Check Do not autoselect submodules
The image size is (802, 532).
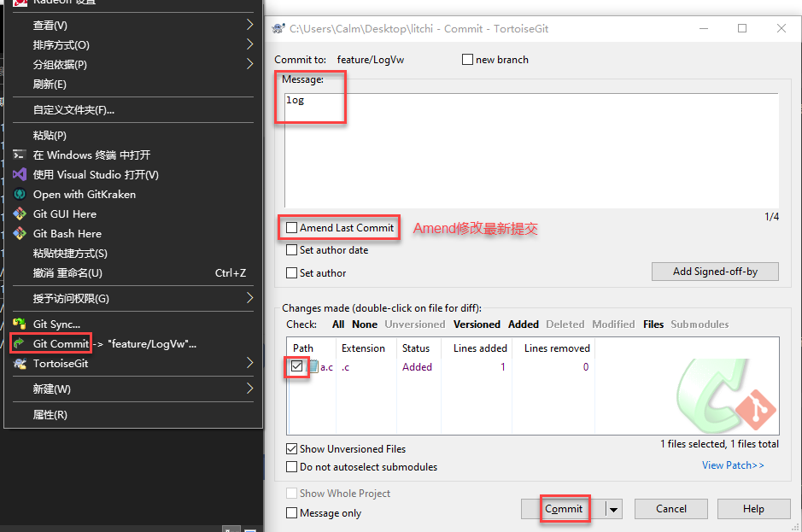tap(291, 466)
